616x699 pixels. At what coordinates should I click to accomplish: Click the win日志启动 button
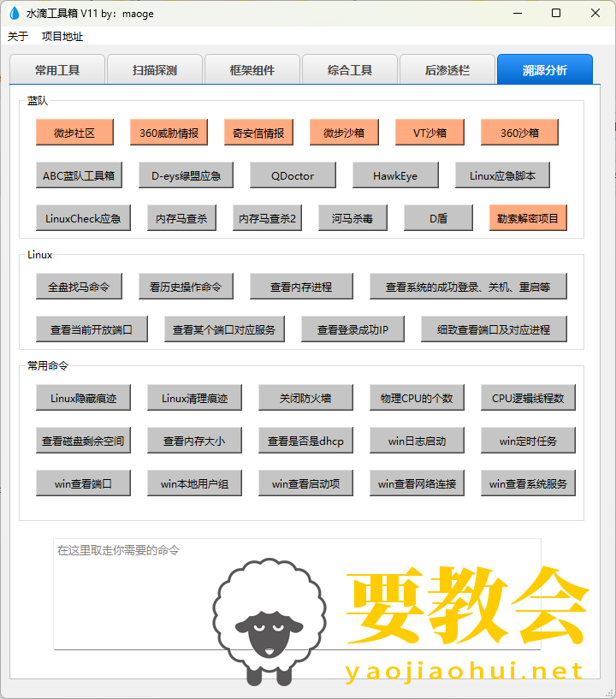click(417, 441)
